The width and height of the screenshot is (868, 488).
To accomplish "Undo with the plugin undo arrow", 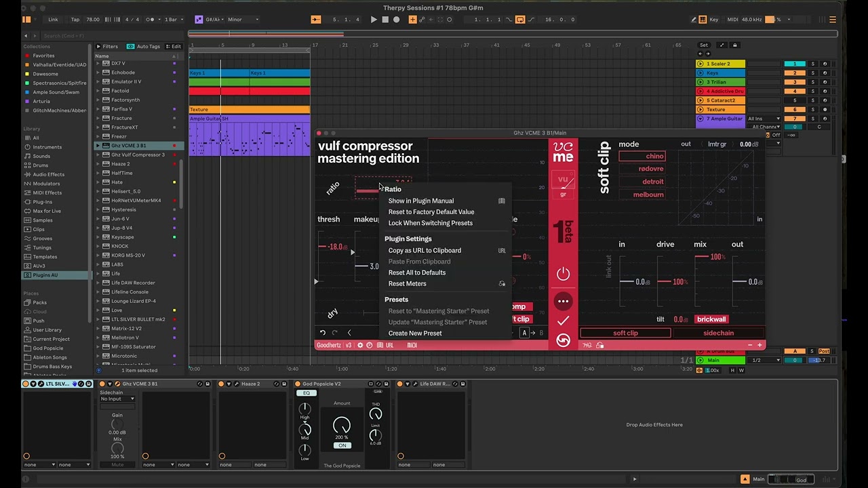I will tap(323, 333).
